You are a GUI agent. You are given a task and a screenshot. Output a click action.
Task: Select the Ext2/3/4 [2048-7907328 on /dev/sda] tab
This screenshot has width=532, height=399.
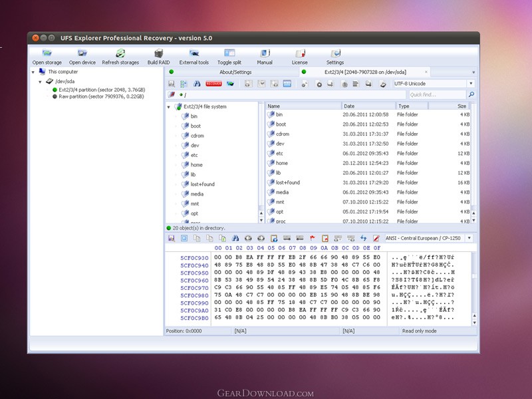coord(365,72)
